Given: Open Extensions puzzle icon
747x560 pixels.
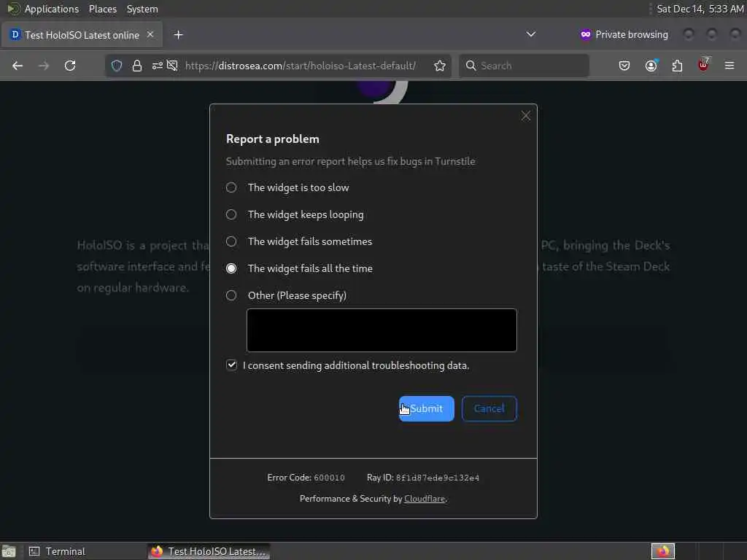Looking at the screenshot, I should pos(677,66).
